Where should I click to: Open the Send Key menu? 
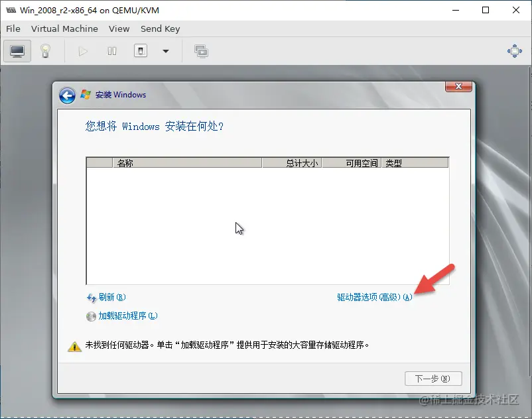tap(160, 29)
